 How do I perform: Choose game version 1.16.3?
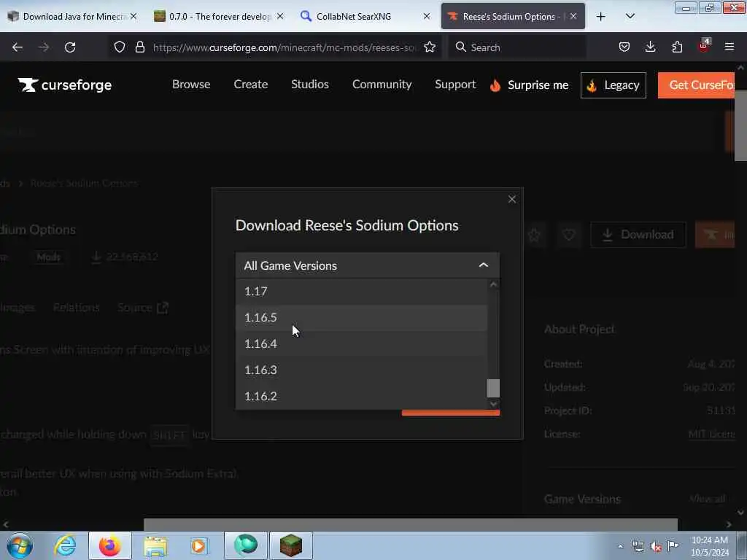pos(362,370)
